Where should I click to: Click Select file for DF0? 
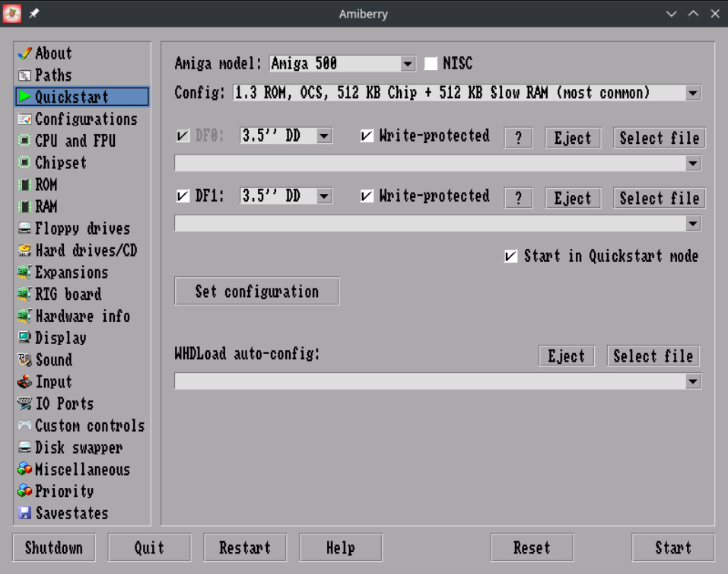660,138
